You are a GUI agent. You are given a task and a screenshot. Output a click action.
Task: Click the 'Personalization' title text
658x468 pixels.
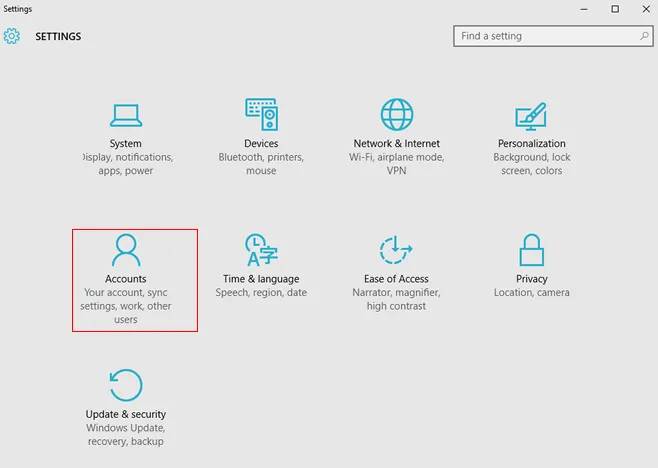(531, 144)
